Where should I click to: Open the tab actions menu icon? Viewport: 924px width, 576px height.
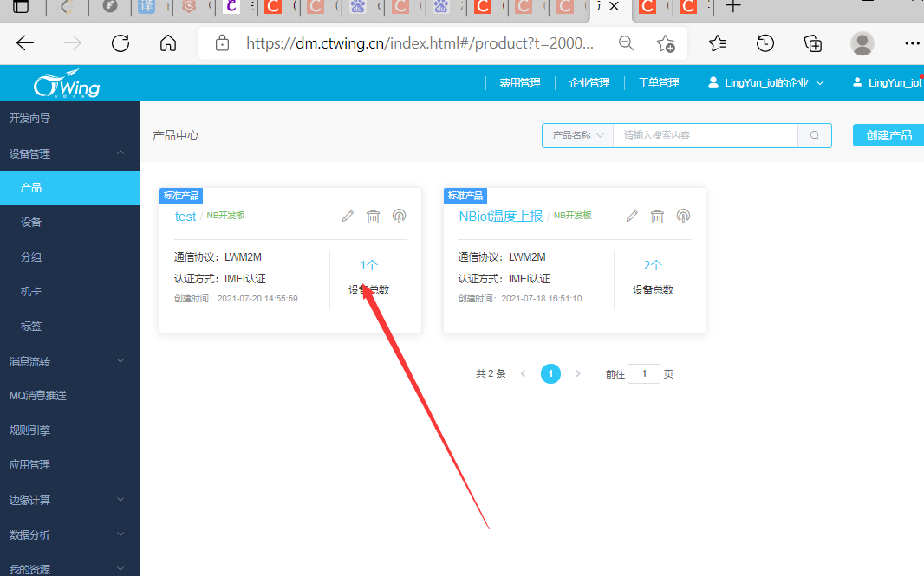tap(21, 6)
